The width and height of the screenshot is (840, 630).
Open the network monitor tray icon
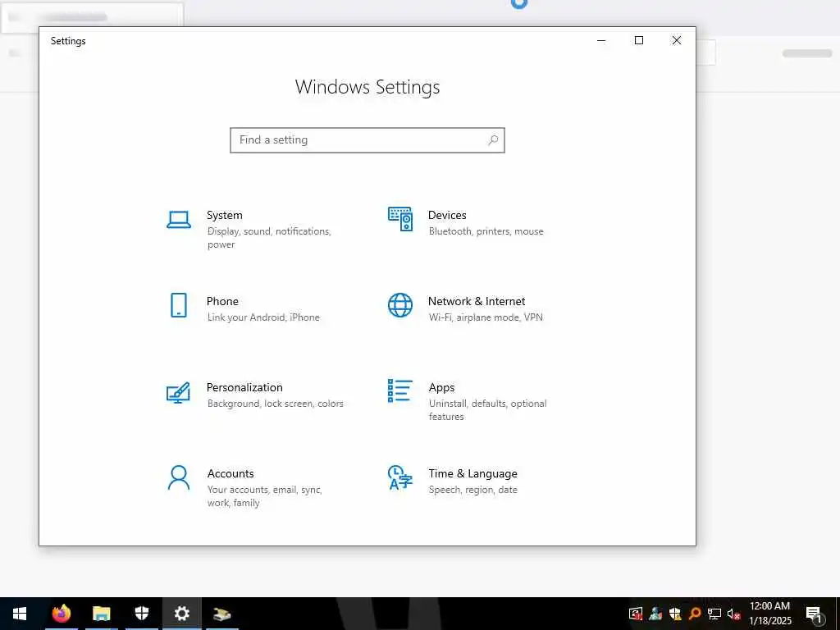(714, 614)
